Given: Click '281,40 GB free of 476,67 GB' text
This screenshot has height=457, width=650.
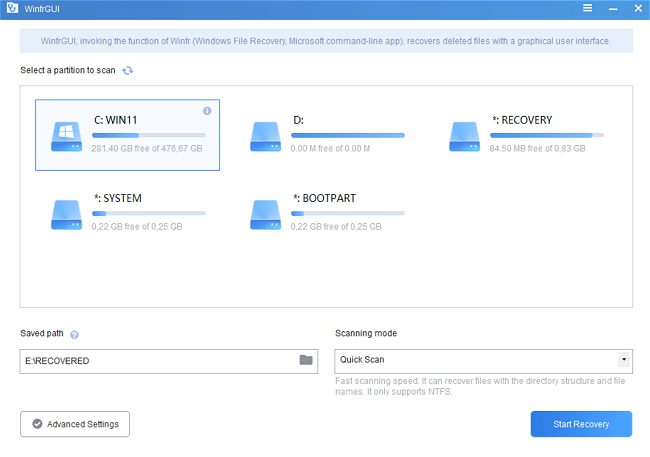Looking at the screenshot, I should click(147, 148).
